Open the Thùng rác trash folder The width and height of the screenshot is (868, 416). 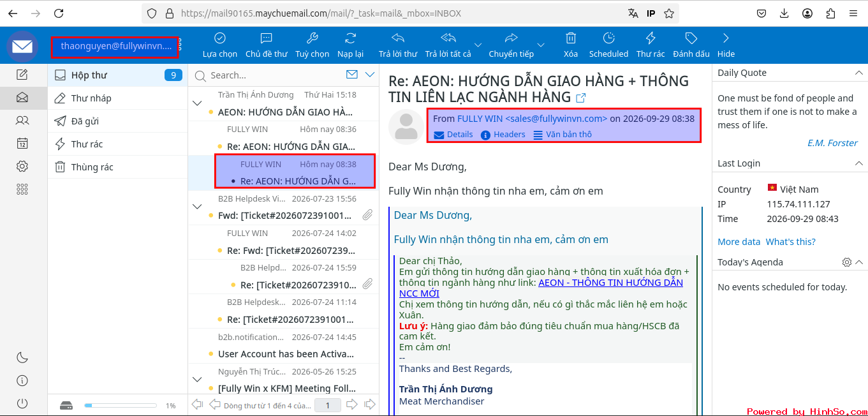(x=118, y=167)
